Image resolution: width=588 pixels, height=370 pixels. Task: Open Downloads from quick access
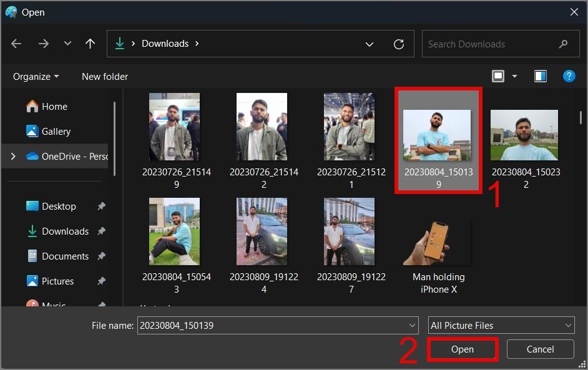[58, 231]
